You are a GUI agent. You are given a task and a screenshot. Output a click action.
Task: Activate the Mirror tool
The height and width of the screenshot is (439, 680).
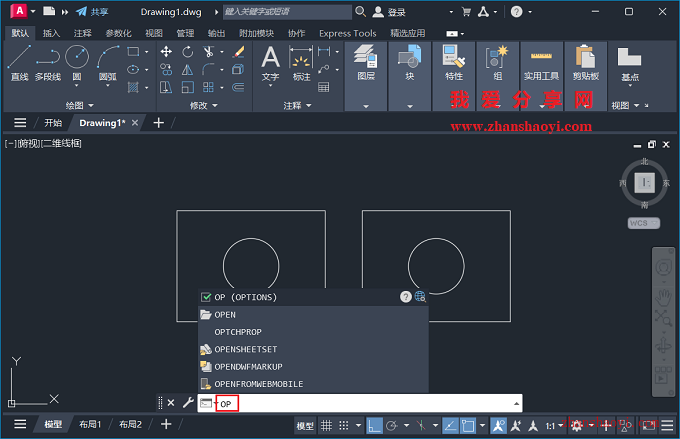[x=187, y=69]
